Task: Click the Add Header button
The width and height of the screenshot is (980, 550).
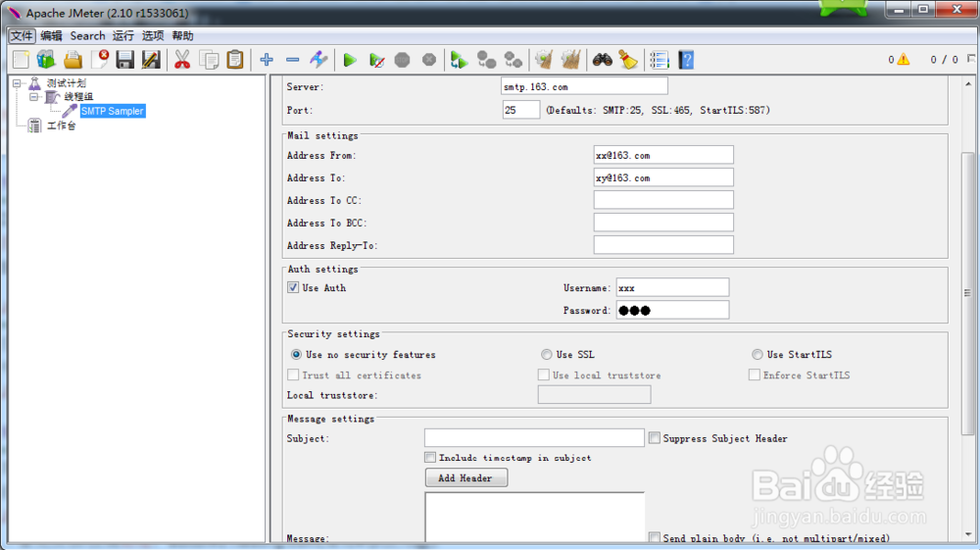Action: pyautogui.click(x=465, y=478)
